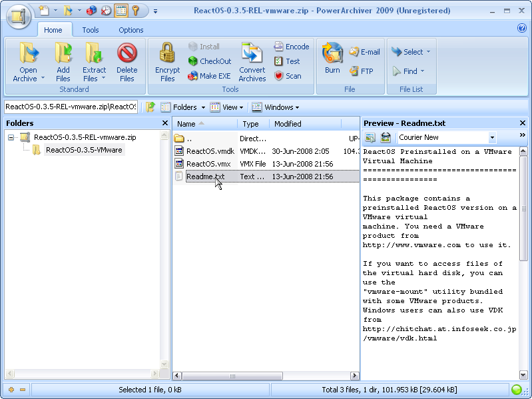Expand the preview toolbar overflow chevron
The height and width of the screenshot is (399, 532).
click(x=523, y=135)
